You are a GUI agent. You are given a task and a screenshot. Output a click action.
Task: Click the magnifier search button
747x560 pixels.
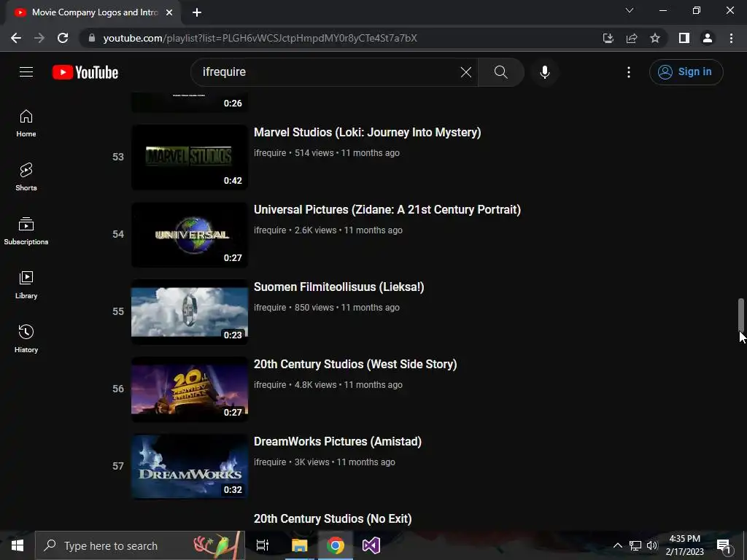point(500,72)
